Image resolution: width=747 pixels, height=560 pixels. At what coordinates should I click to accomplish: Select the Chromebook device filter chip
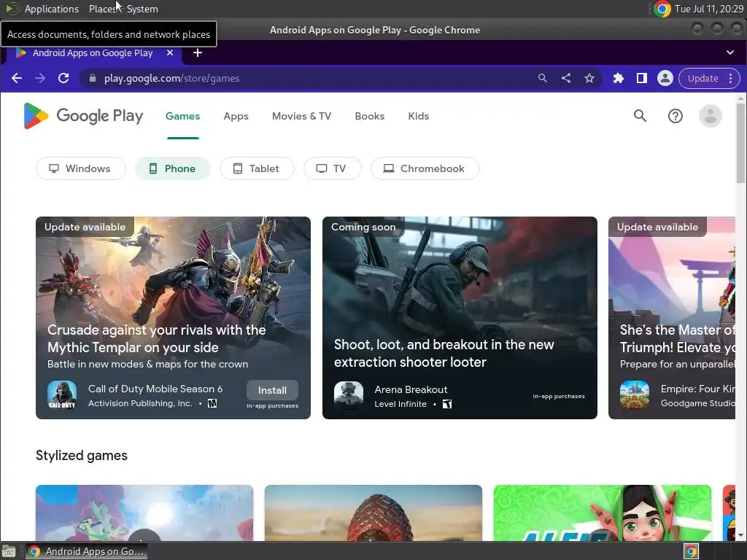pyautogui.click(x=425, y=168)
